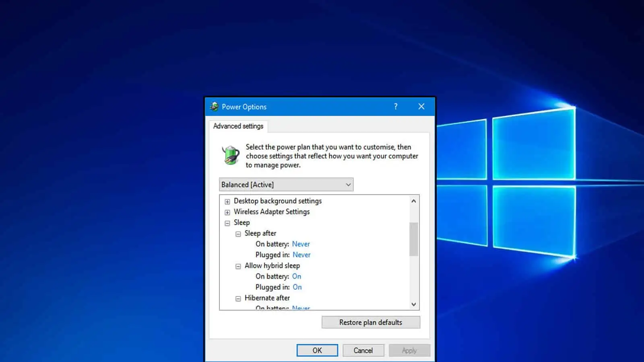644x362 pixels.
Task: Click the battery plug power plan icon
Action: coord(231,156)
